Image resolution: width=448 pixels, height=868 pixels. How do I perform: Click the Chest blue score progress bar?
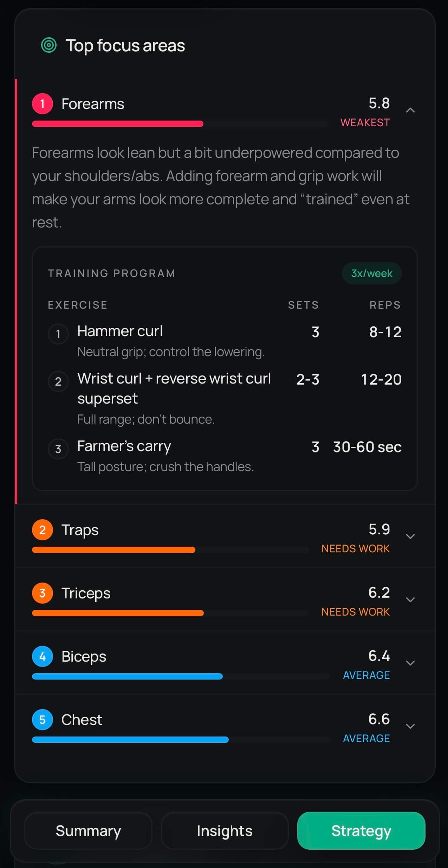(130, 740)
